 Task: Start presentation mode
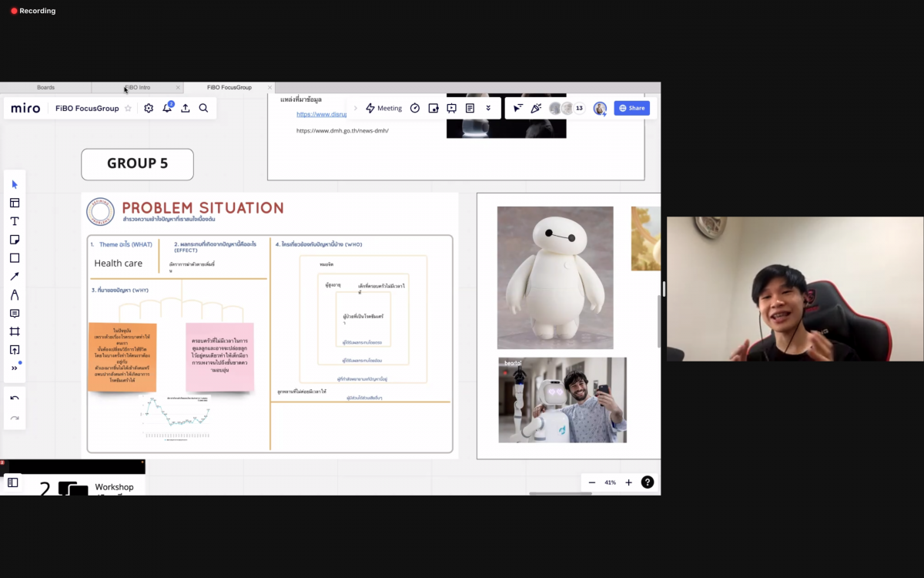point(452,109)
